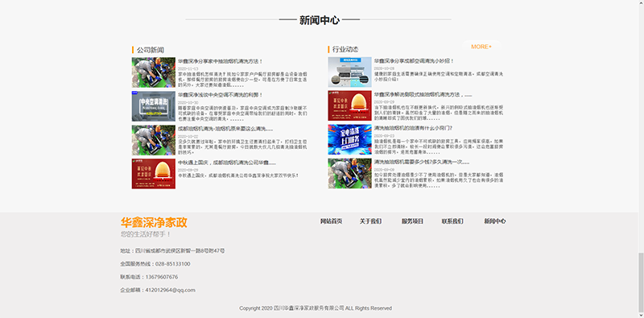Click email address 412012964@qq.com
The image size is (644, 318).
(170, 290)
